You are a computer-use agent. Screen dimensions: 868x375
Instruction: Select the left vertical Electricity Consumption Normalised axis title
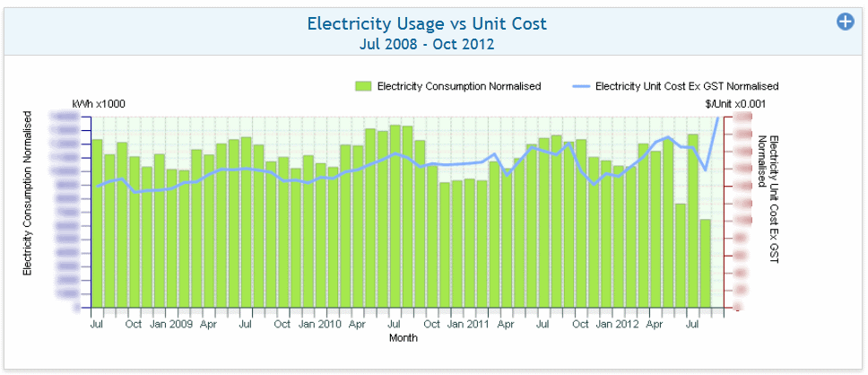tap(28, 193)
